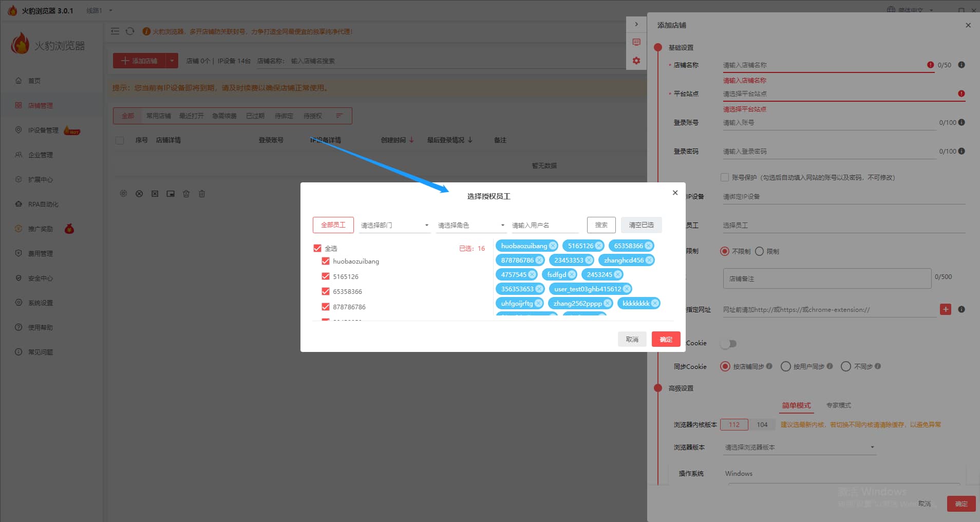Viewport: 980px width, 522px height.
Task: Remove the kkkkkkkk employee tag
Action: coord(655,304)
